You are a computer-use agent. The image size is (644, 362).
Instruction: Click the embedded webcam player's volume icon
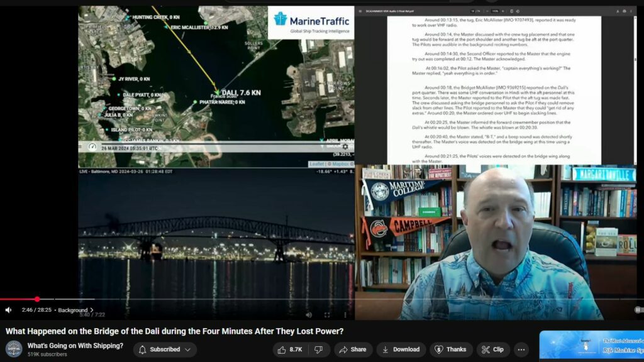309,315
